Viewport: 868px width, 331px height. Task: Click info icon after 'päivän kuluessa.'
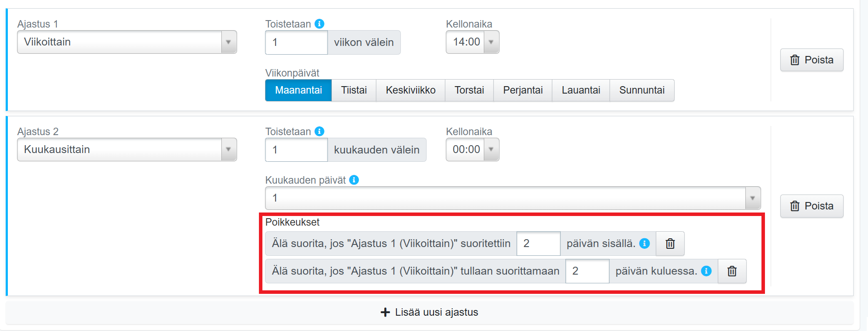[706, 271]
